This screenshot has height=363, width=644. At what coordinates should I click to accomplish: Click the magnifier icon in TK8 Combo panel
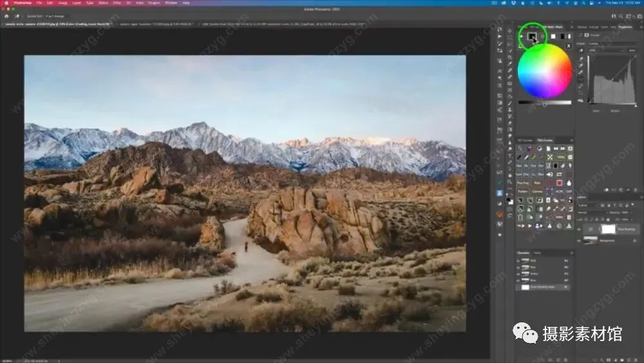tap(520, 148)
